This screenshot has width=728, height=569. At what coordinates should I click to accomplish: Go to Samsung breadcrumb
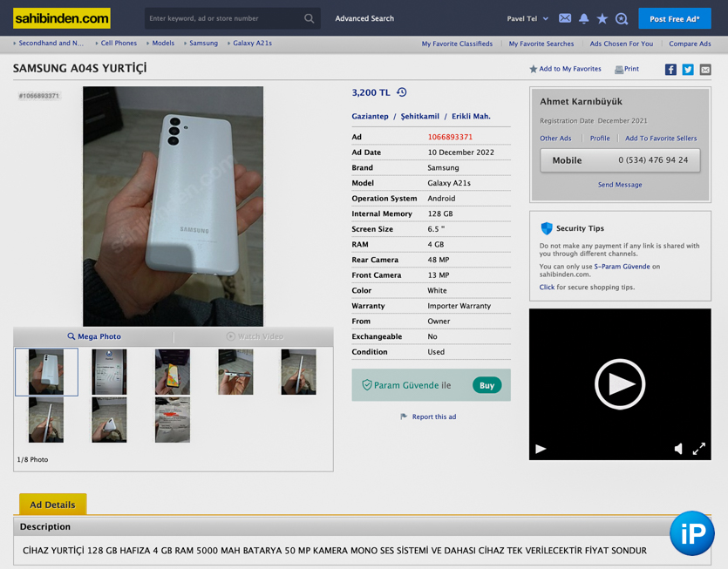pos(203,44)
